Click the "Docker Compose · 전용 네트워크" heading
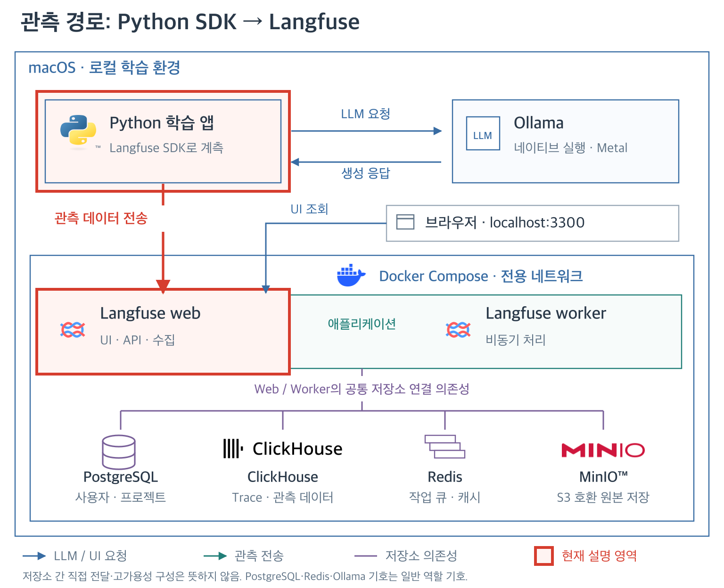The image size is (724, 588). click(481, 276)
